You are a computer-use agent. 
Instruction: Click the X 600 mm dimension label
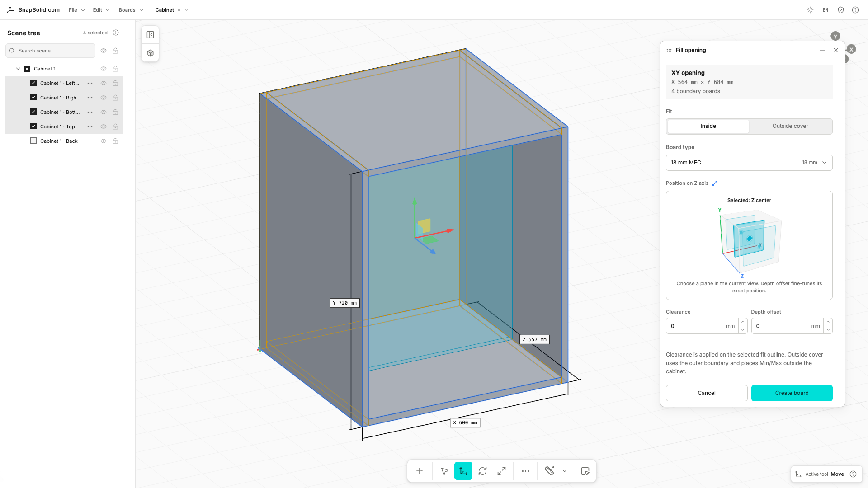tap(465, 423)
